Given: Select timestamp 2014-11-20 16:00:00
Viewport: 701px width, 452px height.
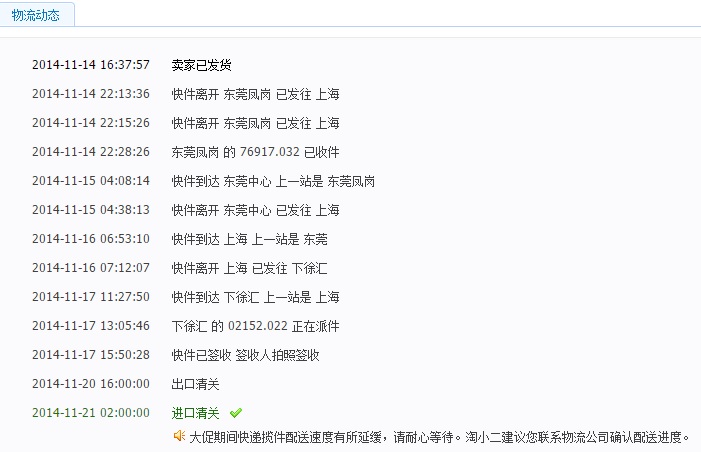Looking at the screenshot, I should click(x=91, y=384).
